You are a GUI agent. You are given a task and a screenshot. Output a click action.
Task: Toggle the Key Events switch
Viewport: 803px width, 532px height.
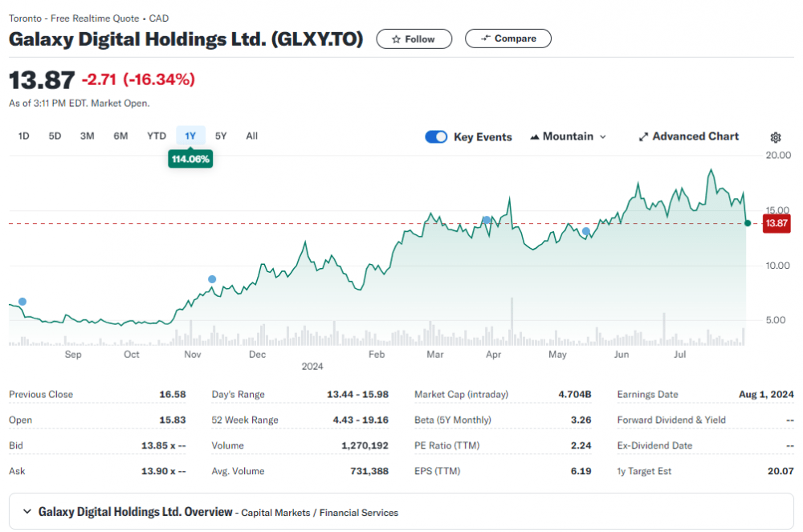(436, 136)
